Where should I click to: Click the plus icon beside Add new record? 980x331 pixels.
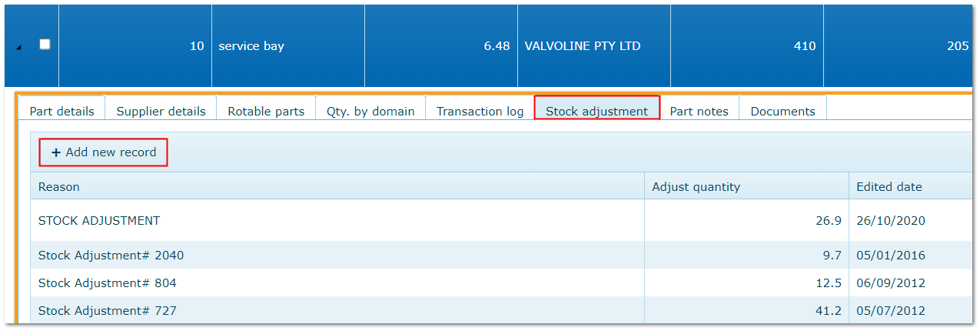[56, 152]
